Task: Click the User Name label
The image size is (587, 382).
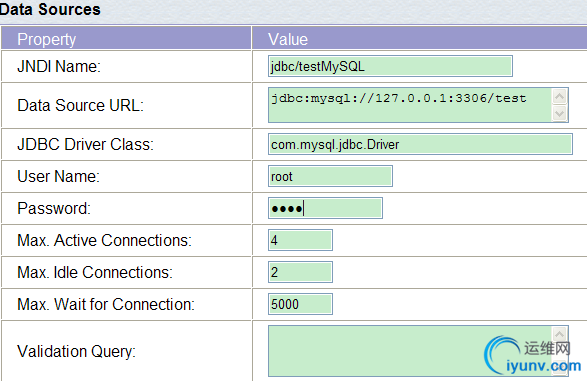Action: pyautogui.click(x=58, y=176)
